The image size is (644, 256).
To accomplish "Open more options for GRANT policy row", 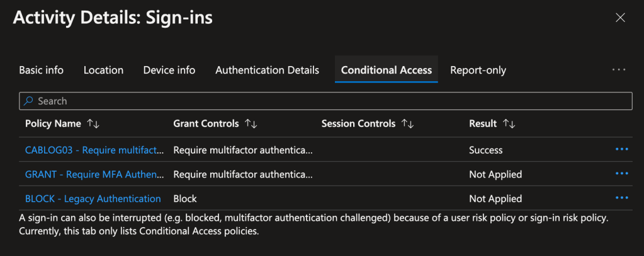I will (622, 174).
